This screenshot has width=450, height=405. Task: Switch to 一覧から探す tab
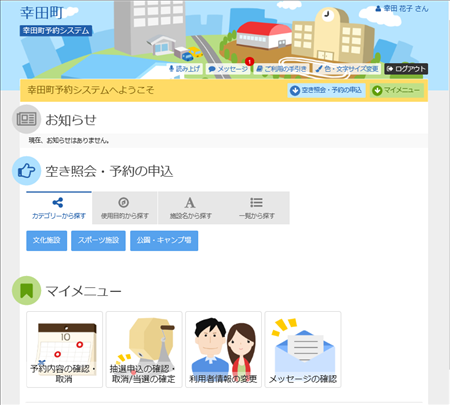256,208
